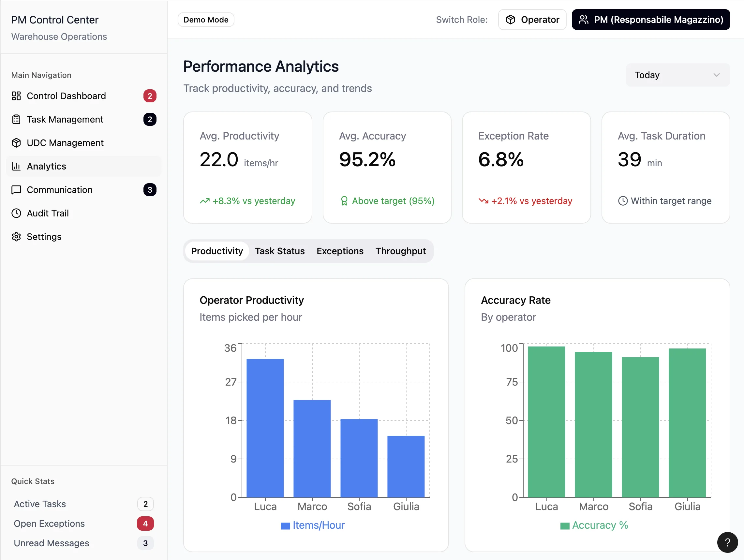The height and width of the screenshot is (560, 744).
Task: Click the red badge on Control Dashboard
Action: (x=150, y=96)
